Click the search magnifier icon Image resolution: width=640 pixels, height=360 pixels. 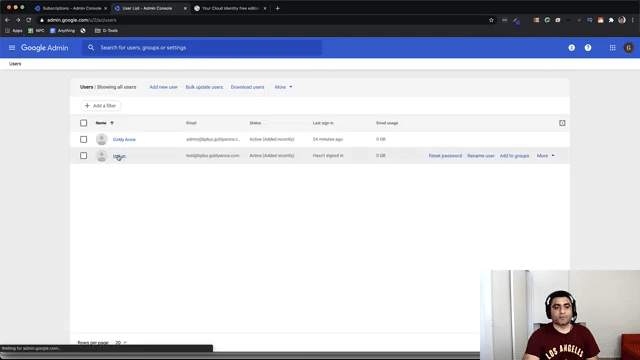click(x=91, y=48)
